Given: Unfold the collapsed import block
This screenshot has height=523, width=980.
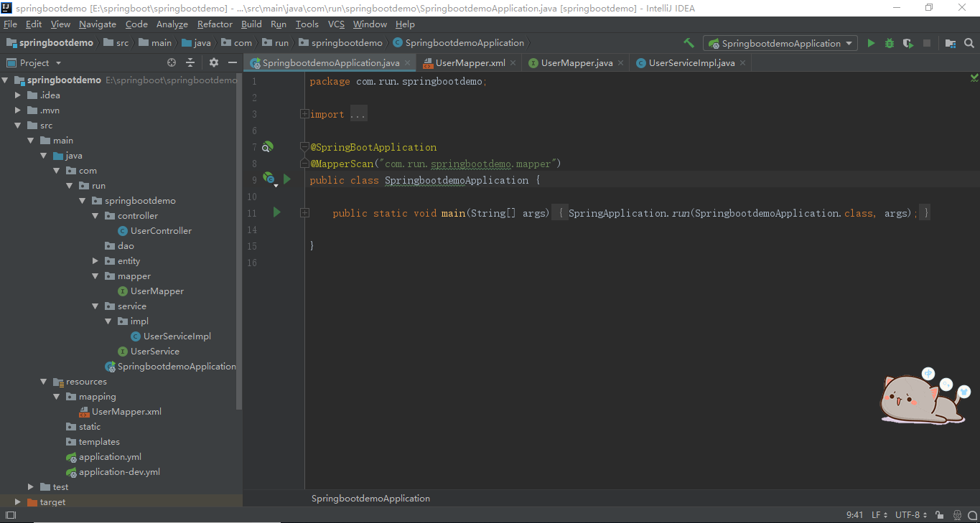Looking at the screenshot, I should coord(304,114).
